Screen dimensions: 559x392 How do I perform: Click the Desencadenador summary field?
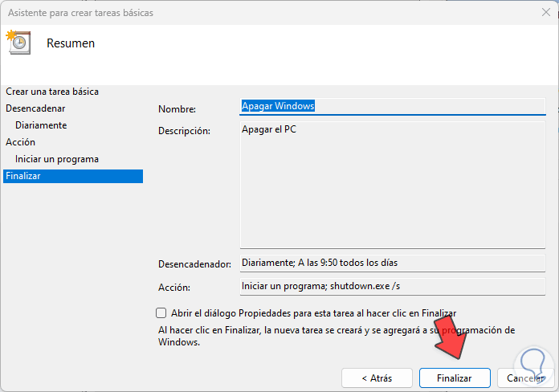(392, 263)
